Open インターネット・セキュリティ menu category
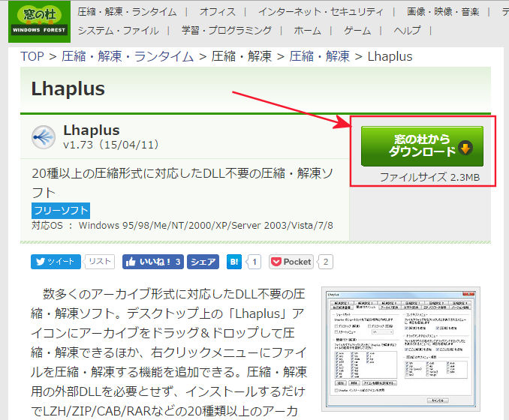Screen dimensions: 509x420 pyautogui.click(x=321, y=12)
